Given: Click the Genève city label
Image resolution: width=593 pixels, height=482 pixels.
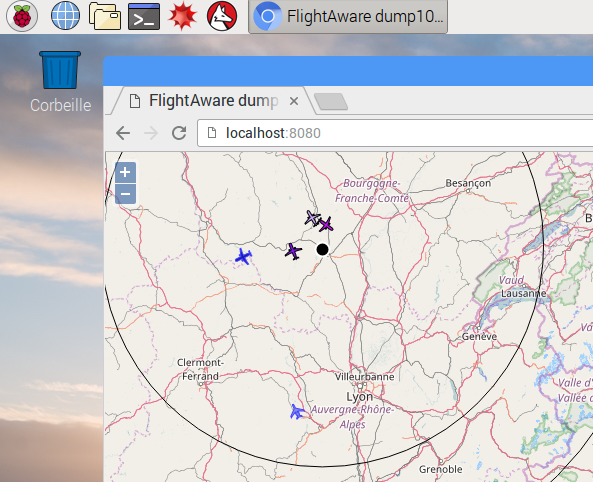Looking at the screenshot, I should [x=479, y=336].
